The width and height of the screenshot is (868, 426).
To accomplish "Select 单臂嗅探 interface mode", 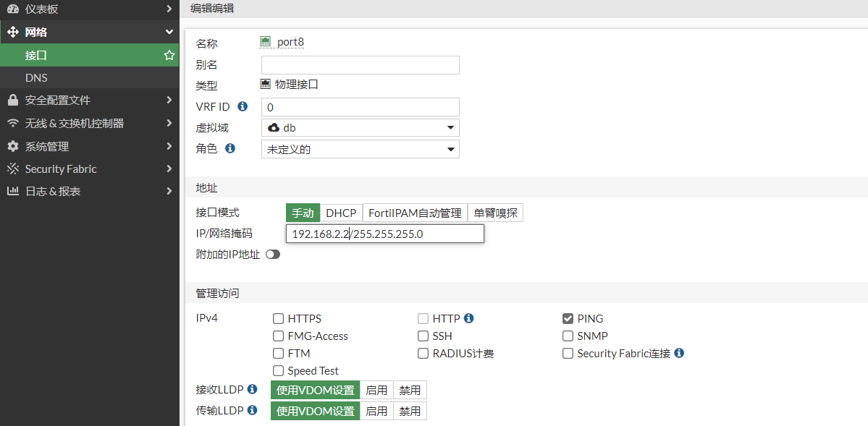I will click(x=495, y=213).
